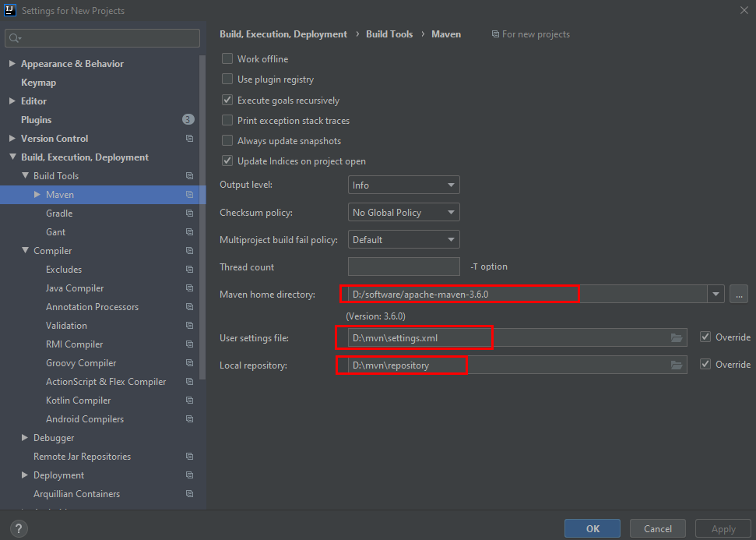This screenshot has height=540, width=756.
Task: Click folder icon for User settings file
Action: tap(677, 338)
